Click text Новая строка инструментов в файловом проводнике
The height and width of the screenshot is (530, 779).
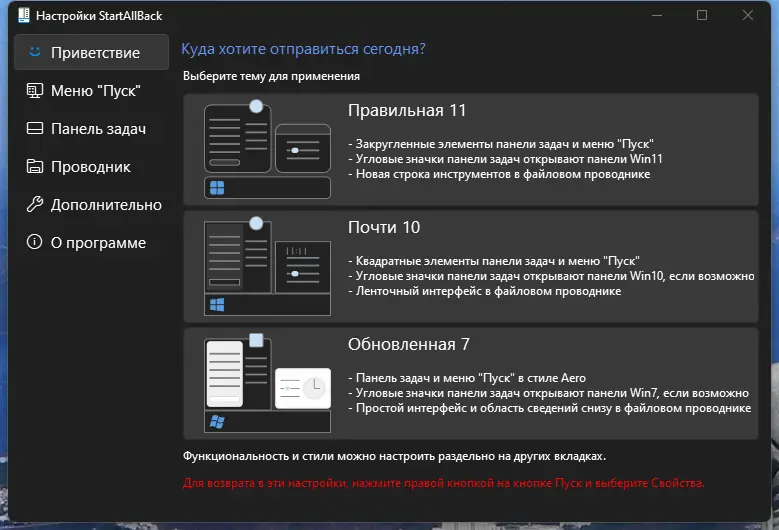click(499, 174)
